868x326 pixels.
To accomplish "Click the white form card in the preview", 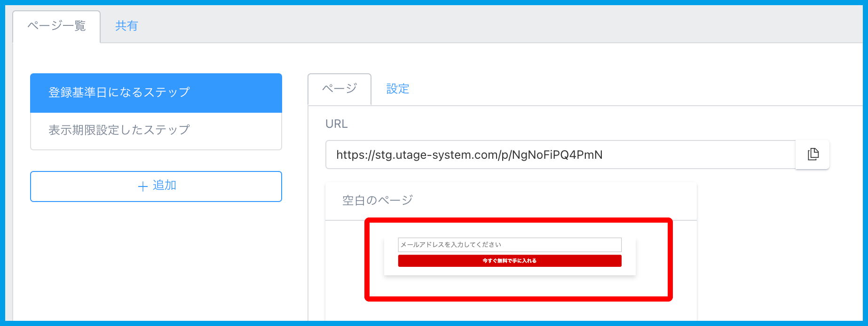I will [x=510, y=271].
